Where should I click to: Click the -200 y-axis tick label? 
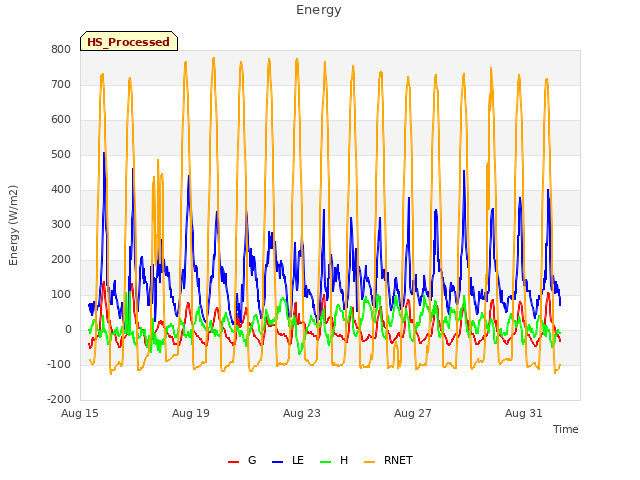click(59, 400)
